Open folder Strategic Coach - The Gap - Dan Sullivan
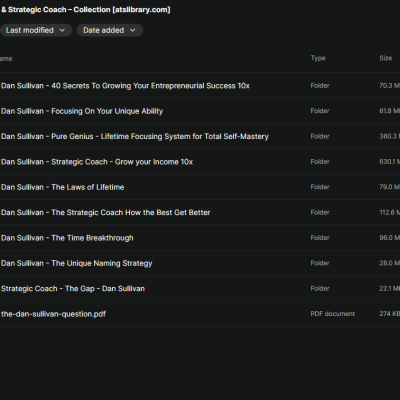Viewport: 400px width, 400px height. [x=73, y=288]
